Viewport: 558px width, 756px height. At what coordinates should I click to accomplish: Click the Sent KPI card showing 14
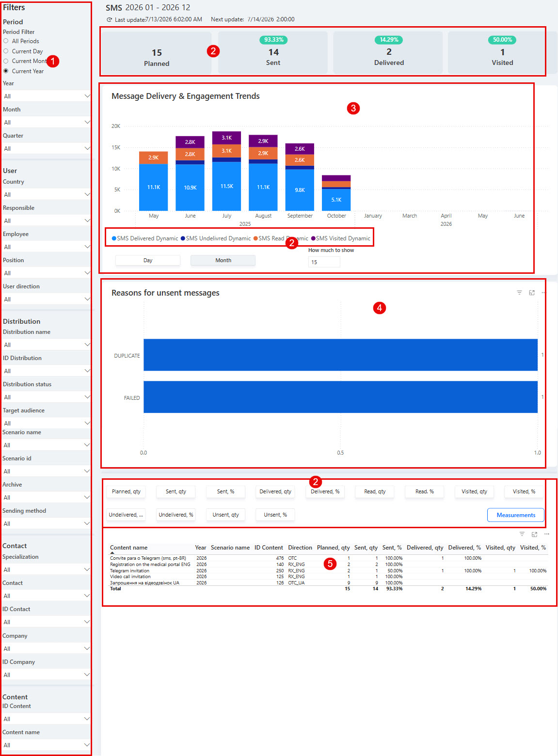273,53
